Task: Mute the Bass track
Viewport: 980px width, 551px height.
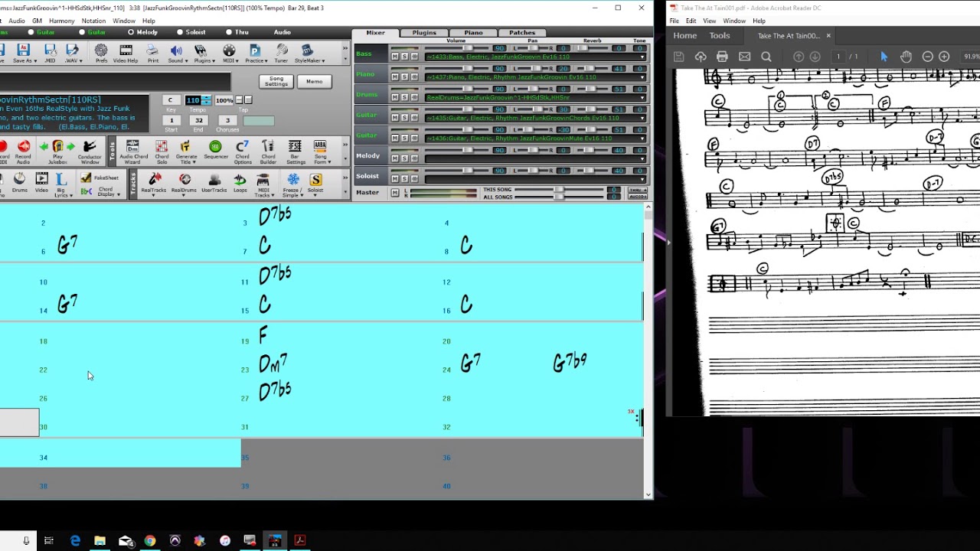Action: (x=395, y=57)
